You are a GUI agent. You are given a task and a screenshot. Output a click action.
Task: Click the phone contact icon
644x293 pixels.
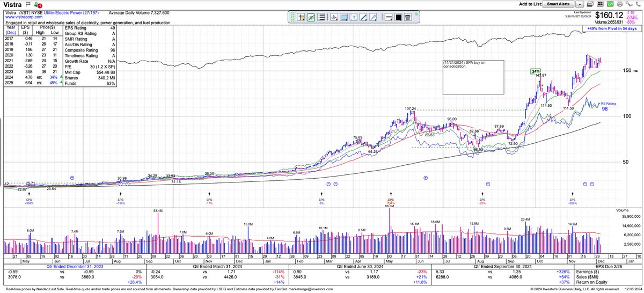click(x=638, y=4)
